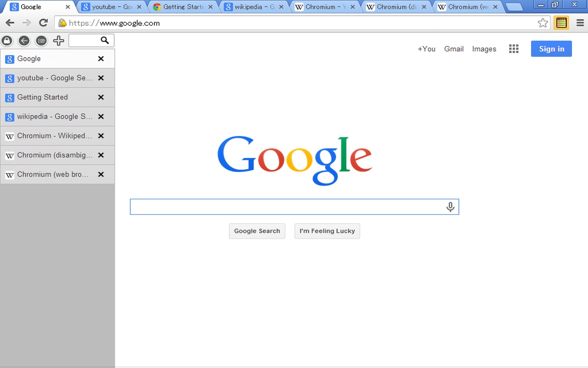Close wikipedia - Google Search sidebar entry

click(101, 117)
